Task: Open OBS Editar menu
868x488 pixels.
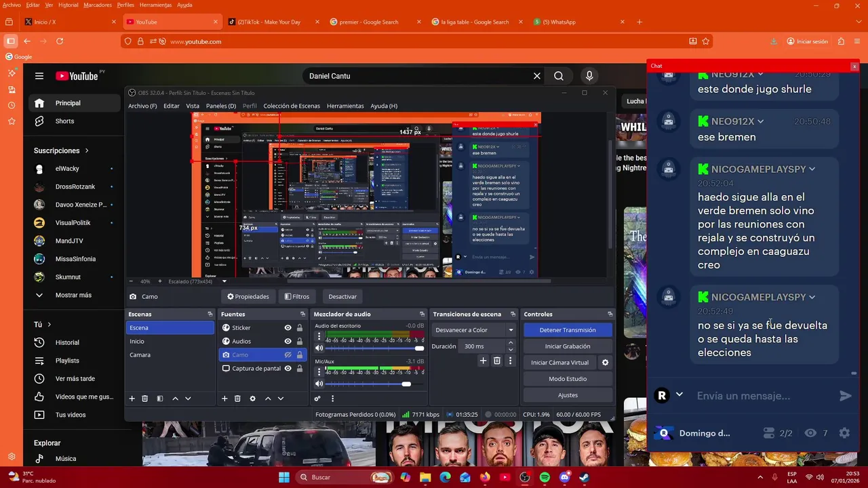Action: pos(172,106)
